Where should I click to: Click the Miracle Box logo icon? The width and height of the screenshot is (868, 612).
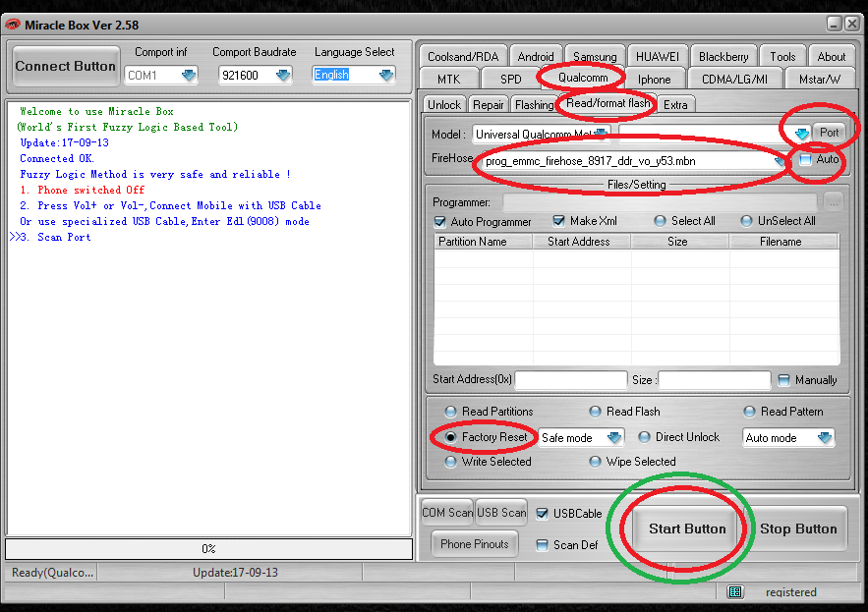[12, 25]
